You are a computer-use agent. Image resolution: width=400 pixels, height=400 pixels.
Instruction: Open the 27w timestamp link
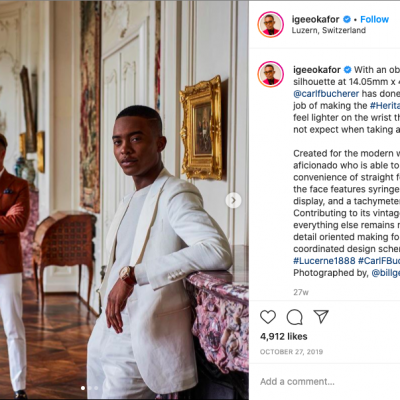(x=301, y=292)
